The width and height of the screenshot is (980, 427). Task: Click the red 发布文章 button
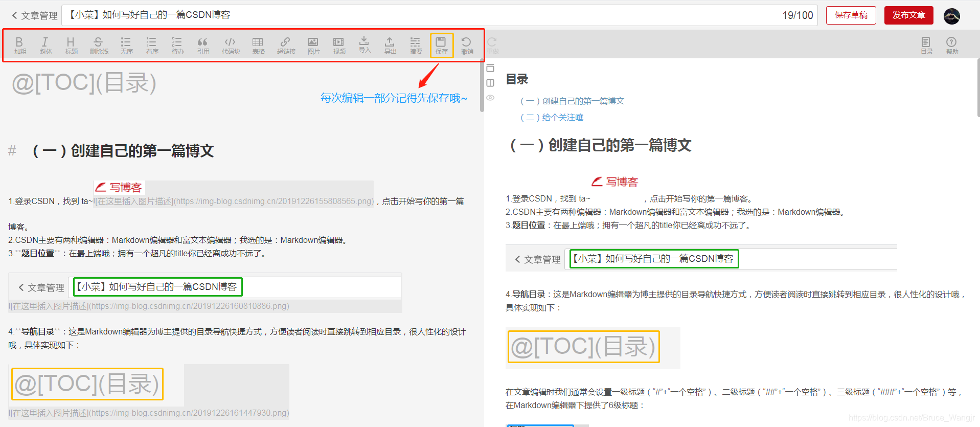tap(908, 15)
